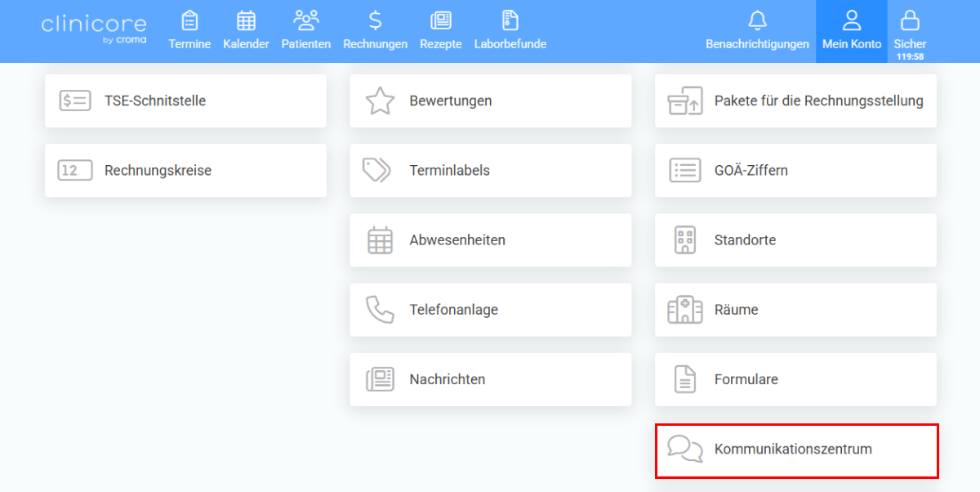Screen dimensions: 980x492
Task: Open the Laborbefunde document icon
Action: click(x=510, y=20)
